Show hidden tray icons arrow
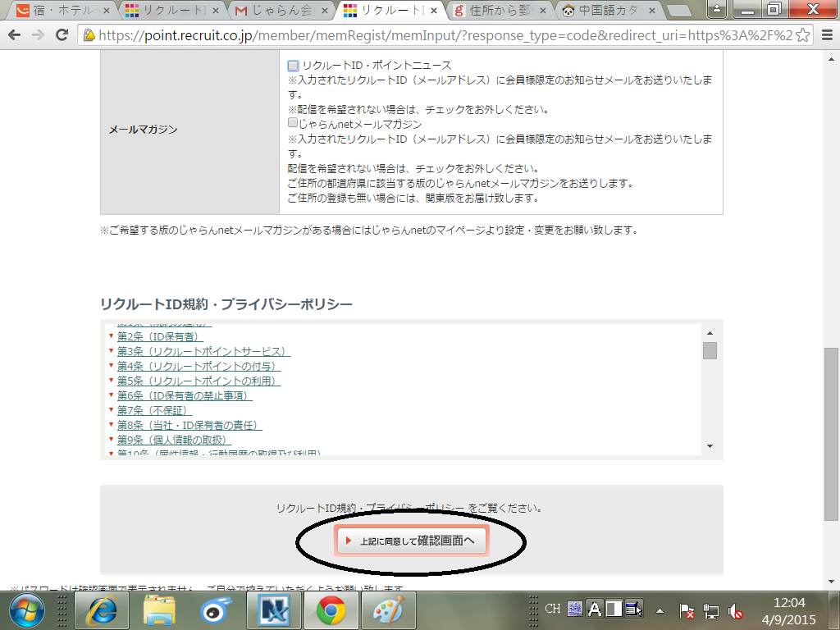840x630 pixels. (x=660, y=610)
